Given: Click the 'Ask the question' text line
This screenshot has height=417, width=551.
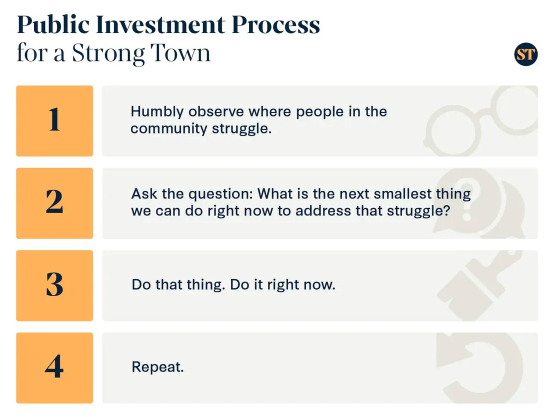Looking at the screenshot, I should coord(300,194).
